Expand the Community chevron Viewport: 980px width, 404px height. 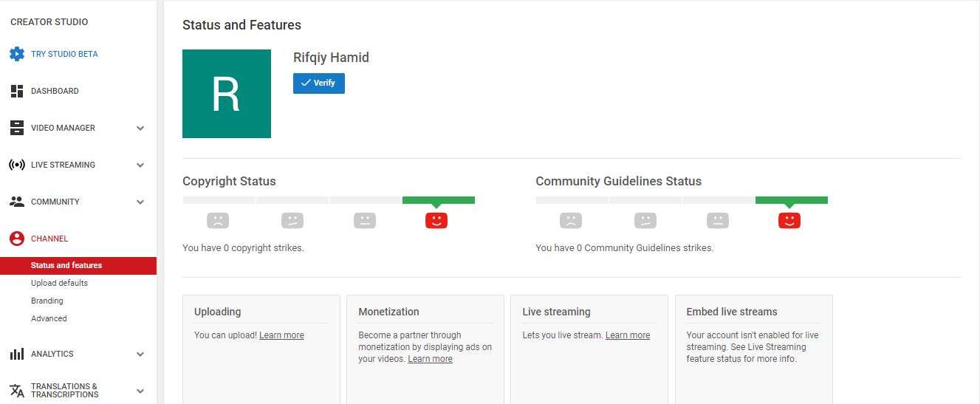click(x=140, y=202)
